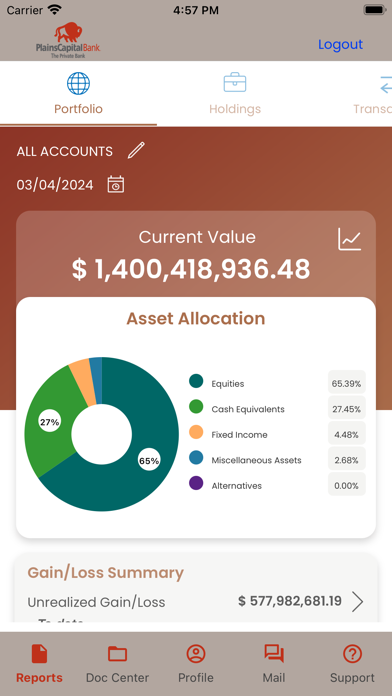Image resolution: width=392 pixels, height=696 pixels.
Task: Open the Portfolio globe icon
Action: click(x=79, y=83)
